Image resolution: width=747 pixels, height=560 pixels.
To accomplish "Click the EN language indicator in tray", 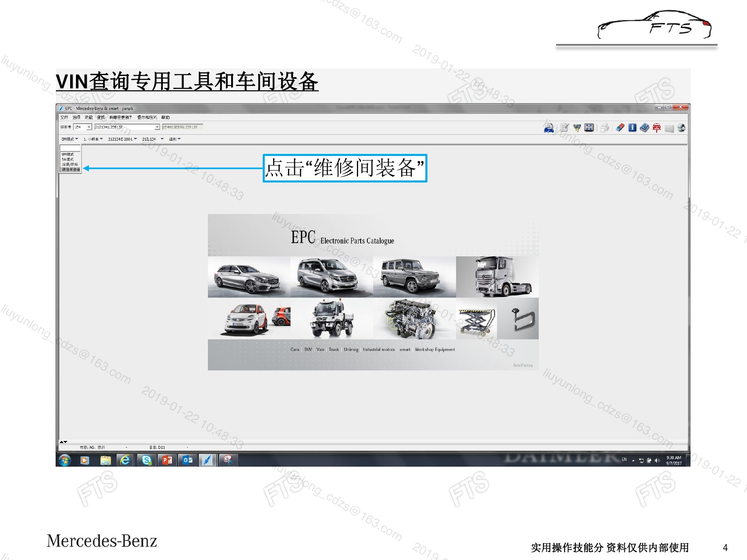I will tap(624, 460).
